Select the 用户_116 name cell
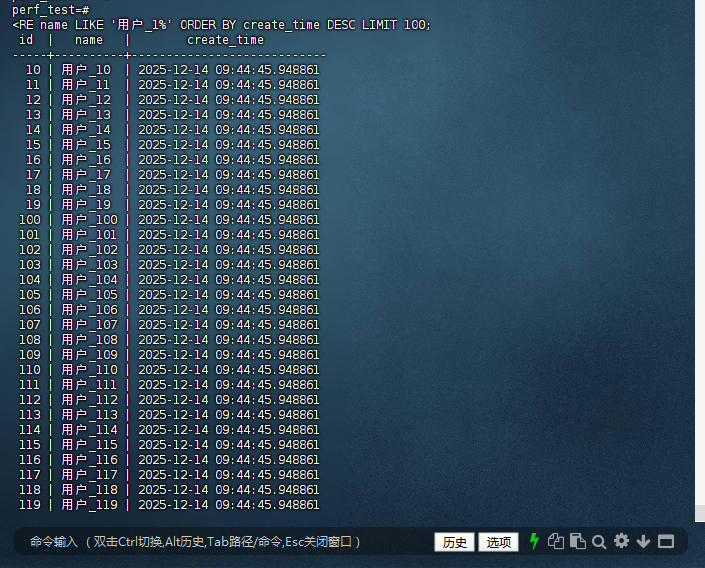Image resolution: width=705 pixels, height=568 pixels. (89, 459)
